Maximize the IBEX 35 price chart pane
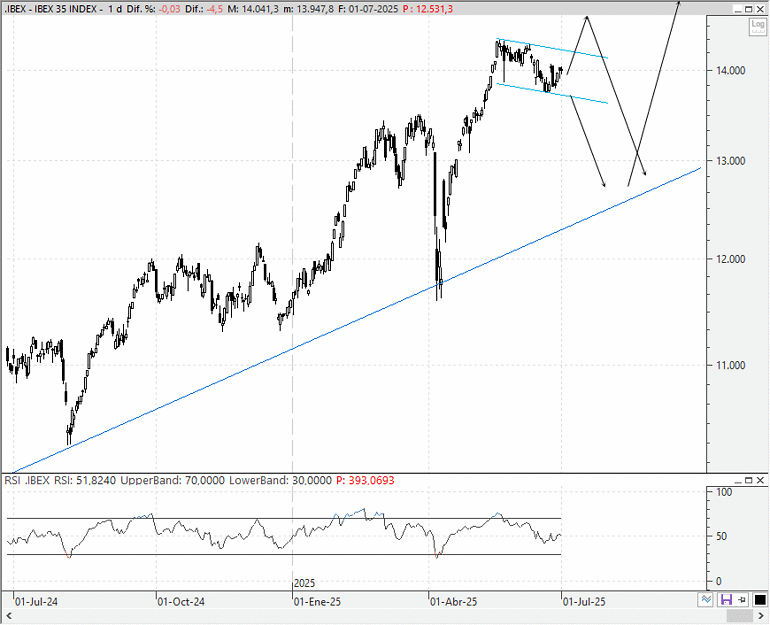Screen dimensions: 770x625 [x=748, y=9]
